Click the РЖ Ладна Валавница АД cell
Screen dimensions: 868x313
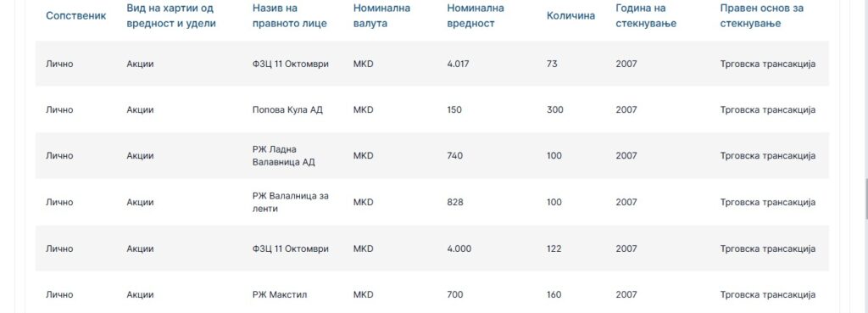[x=284, y=156]
